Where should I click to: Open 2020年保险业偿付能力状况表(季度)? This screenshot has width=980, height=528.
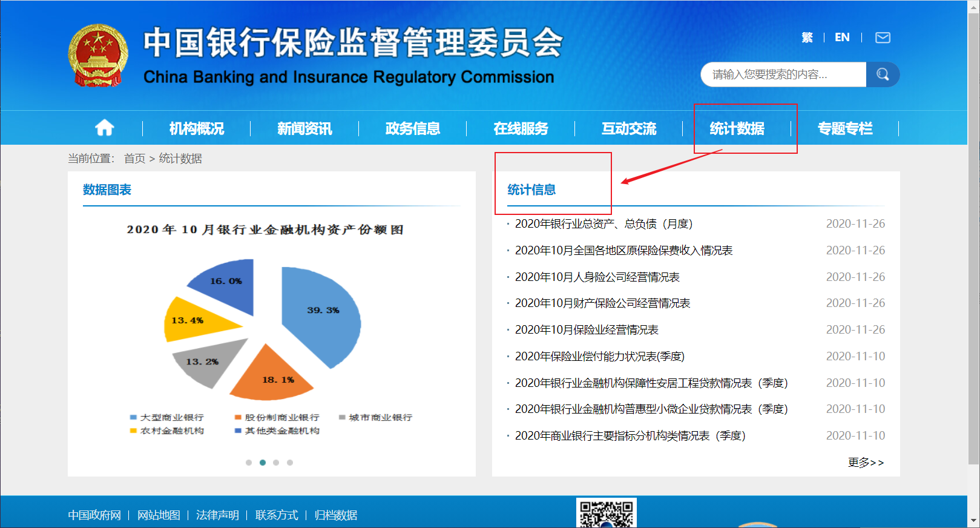[600, 356]
